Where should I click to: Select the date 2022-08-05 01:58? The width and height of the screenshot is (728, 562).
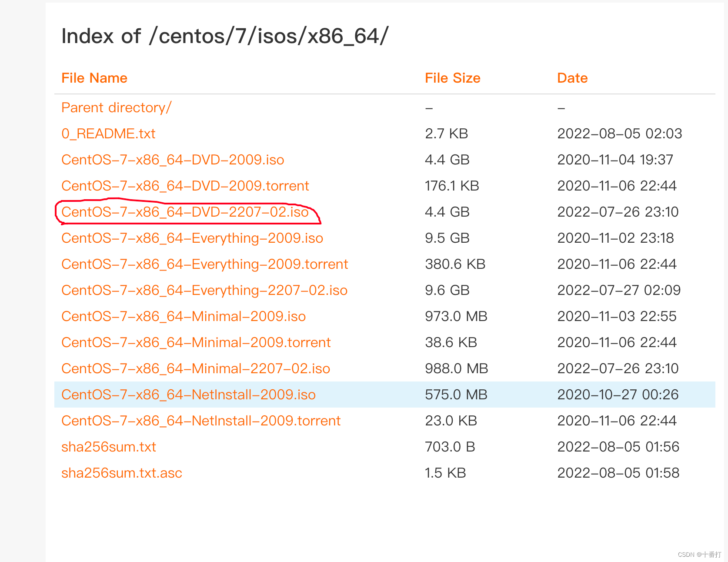pos(618,473)
